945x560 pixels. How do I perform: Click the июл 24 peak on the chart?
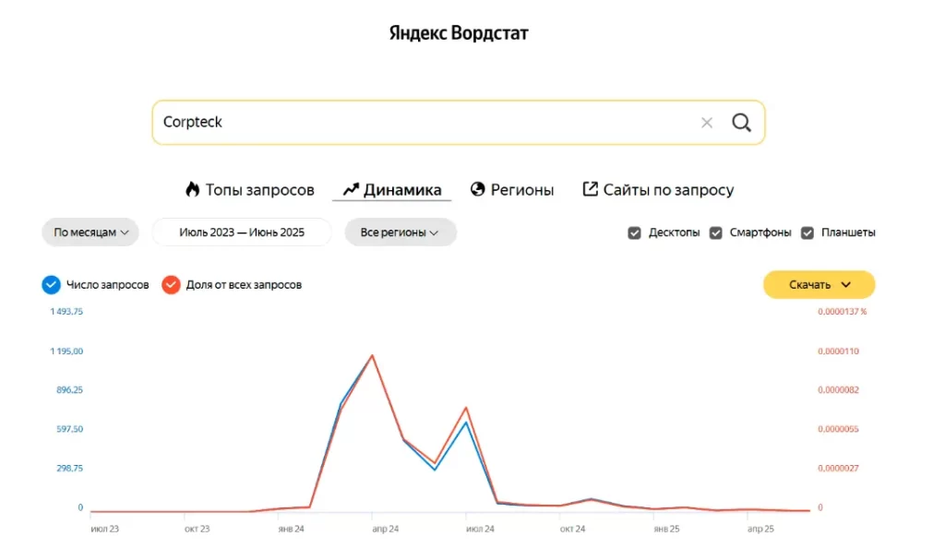pos(466,409)
